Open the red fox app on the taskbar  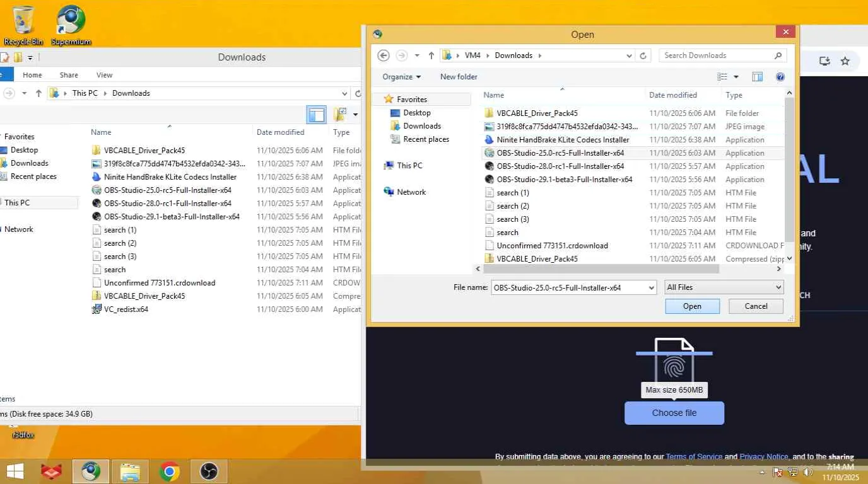click(x=51, y=471)
